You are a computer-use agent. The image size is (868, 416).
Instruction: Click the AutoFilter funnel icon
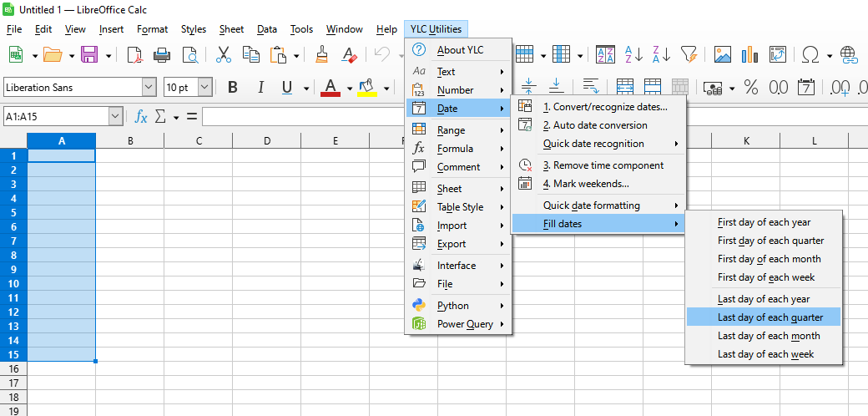click(688, 55)
